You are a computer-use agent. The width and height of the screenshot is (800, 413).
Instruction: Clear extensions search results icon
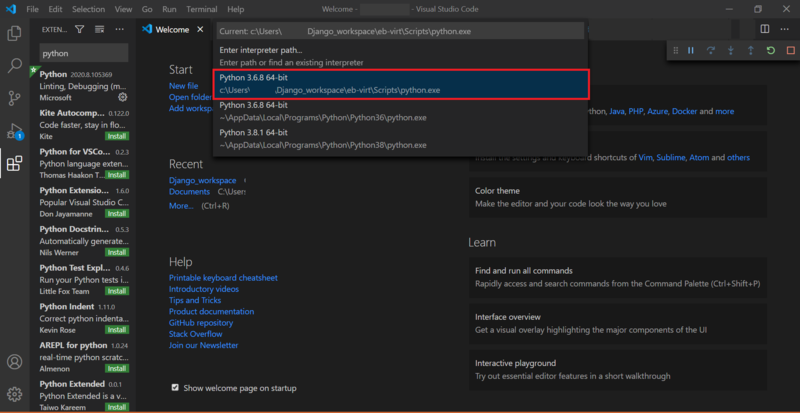point(99,30)
